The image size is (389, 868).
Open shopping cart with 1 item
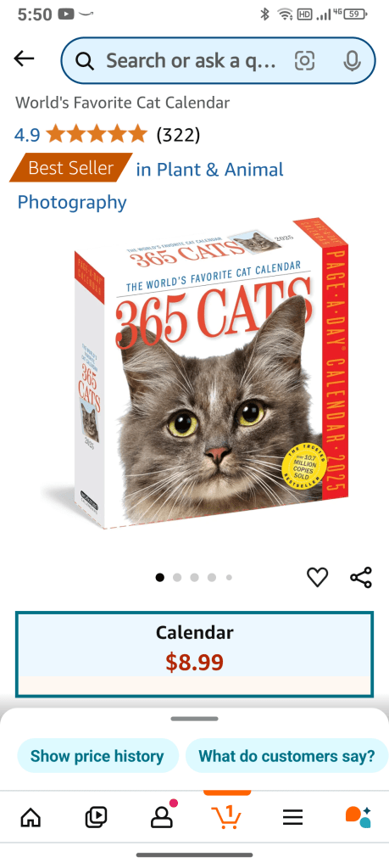pos(227,816)
